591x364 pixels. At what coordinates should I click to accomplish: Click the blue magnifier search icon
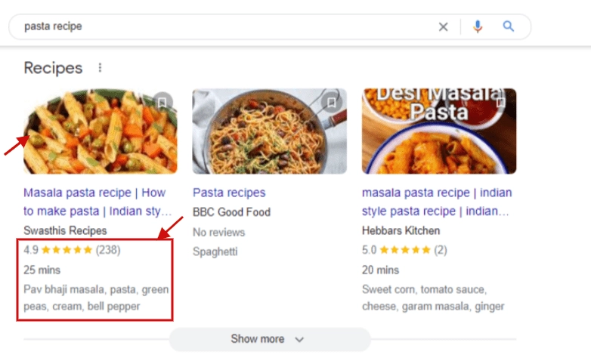(509, 26)
